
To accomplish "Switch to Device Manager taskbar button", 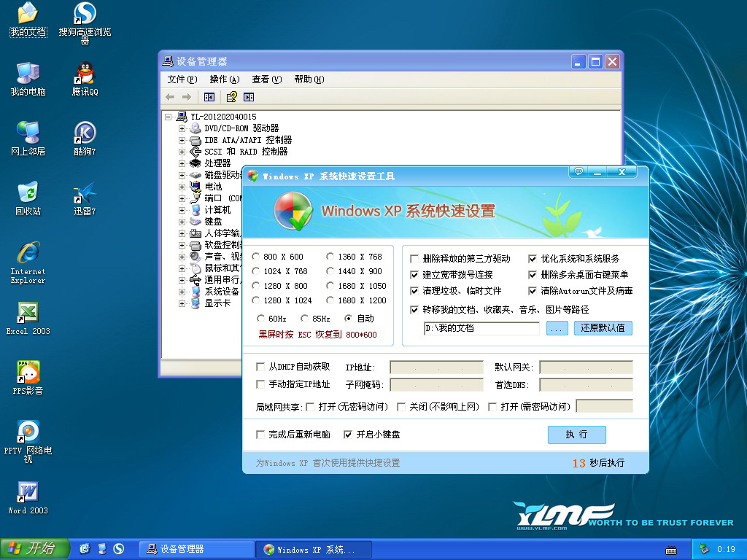I will [197, 549].
